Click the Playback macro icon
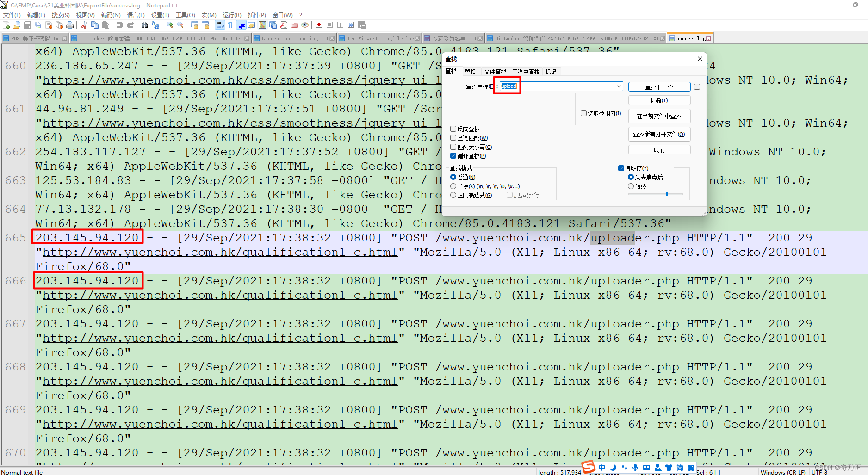Screen dimensions: 868x475 coord(340,25)
